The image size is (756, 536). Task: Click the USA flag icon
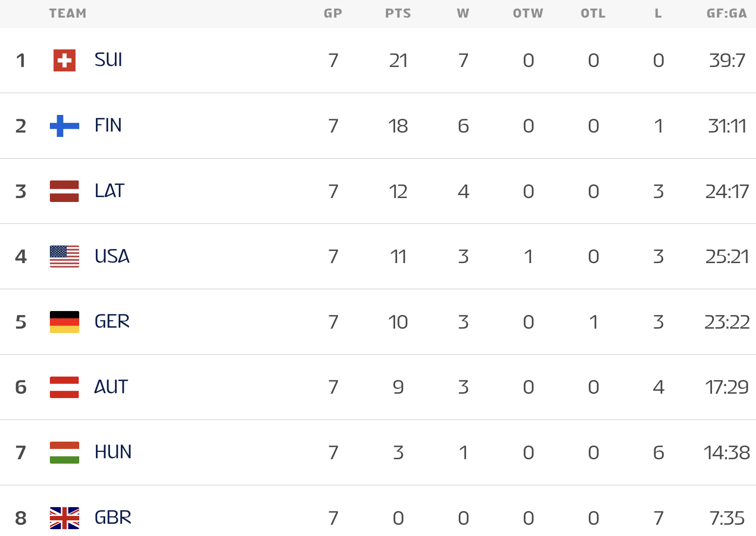[x=65, y=256]
